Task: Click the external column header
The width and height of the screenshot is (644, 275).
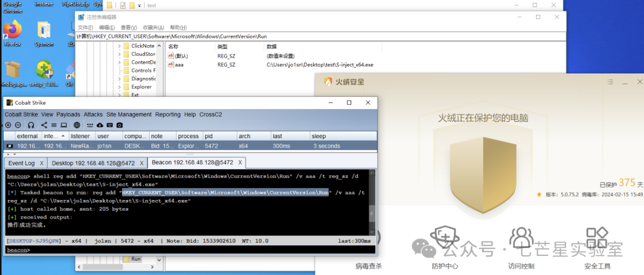Action: 28,136
